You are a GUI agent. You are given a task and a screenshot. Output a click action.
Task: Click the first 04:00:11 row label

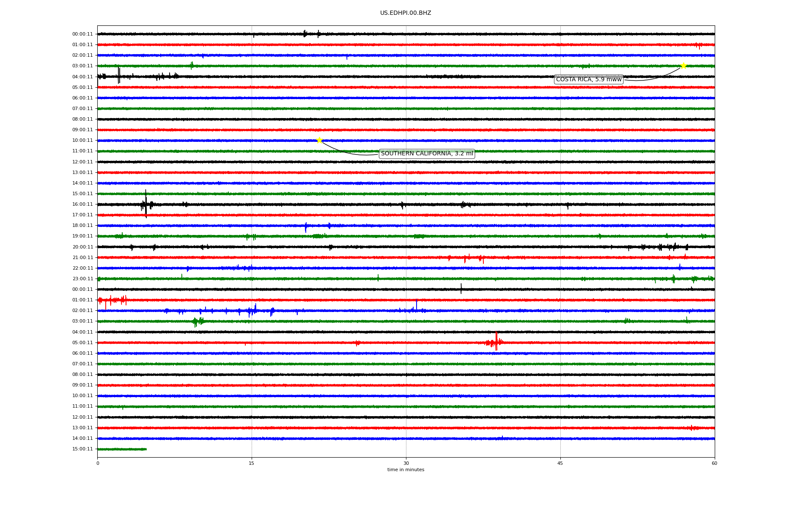click(82, 77)
